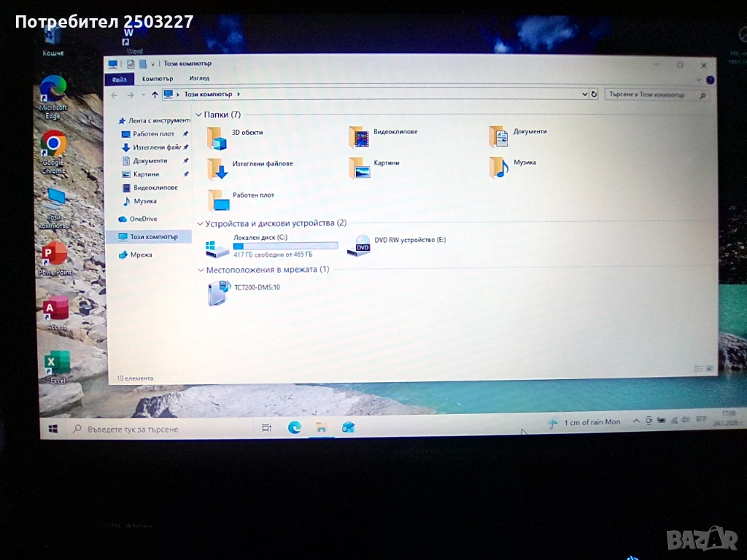
Task: Open the 3D обекти folder icon
Action: (217, 137)
